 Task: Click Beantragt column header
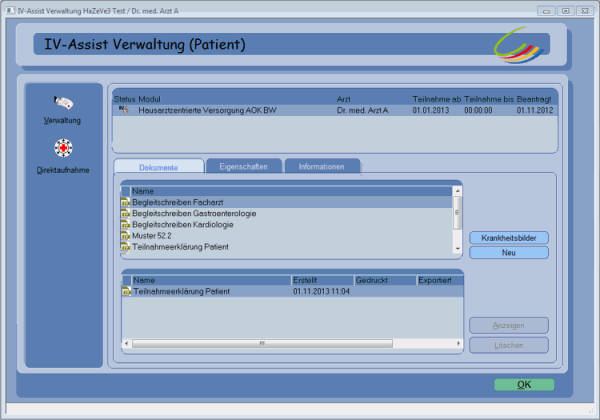534,99
